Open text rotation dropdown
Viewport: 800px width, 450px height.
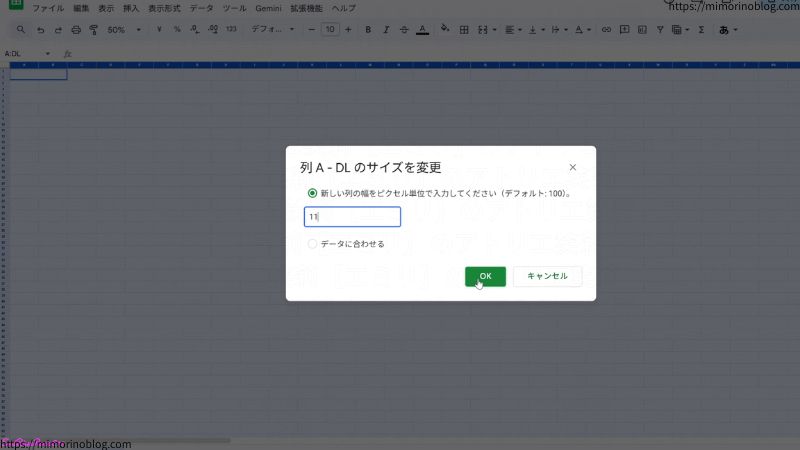click(583, 30)
